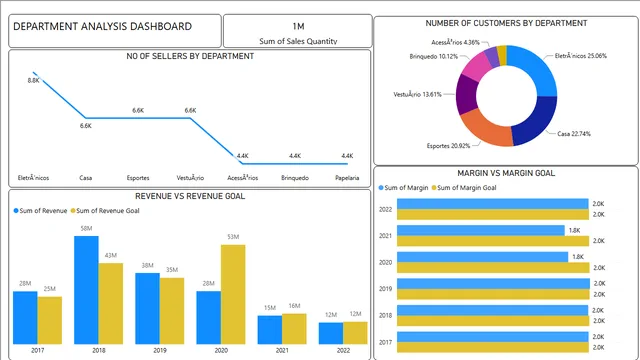Click the Esportes 20.92% donut label

click(x=448, y=146)
